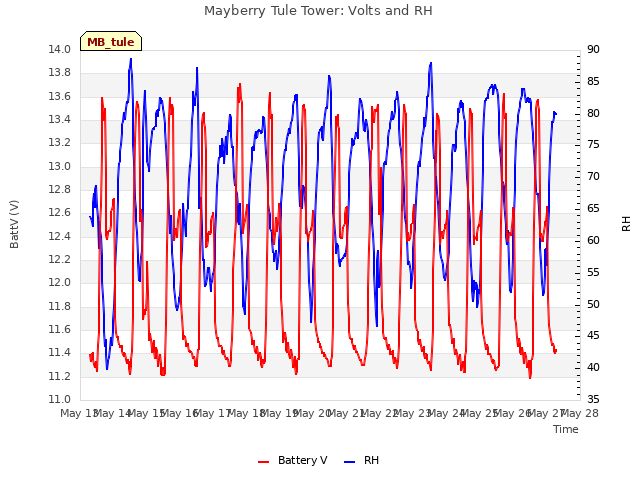Click the 65 tick on RH axis
640x480 pixels.
pos(593,209)
